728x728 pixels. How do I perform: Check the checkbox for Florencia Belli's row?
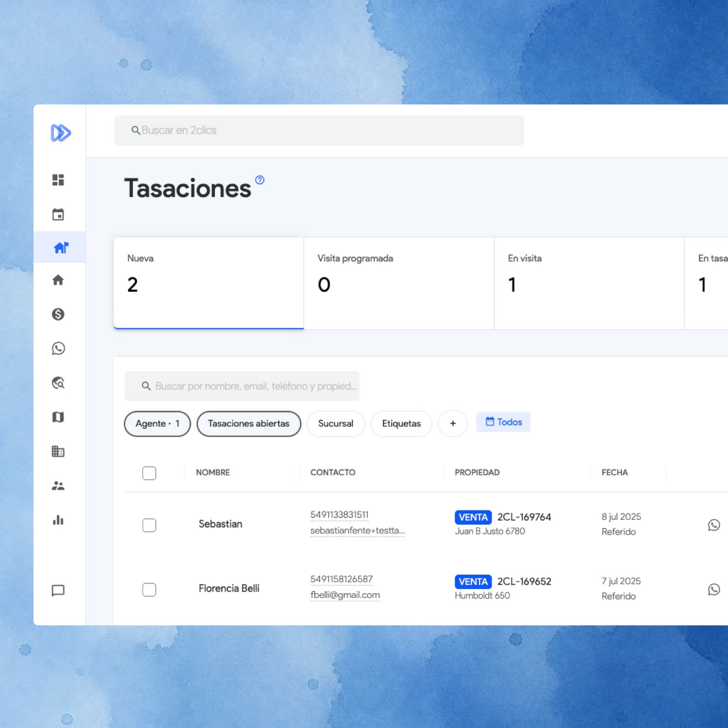point(149,590)
